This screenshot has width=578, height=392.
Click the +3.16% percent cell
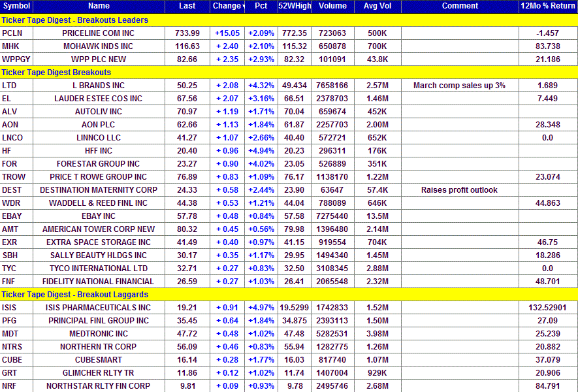(261, 99)
